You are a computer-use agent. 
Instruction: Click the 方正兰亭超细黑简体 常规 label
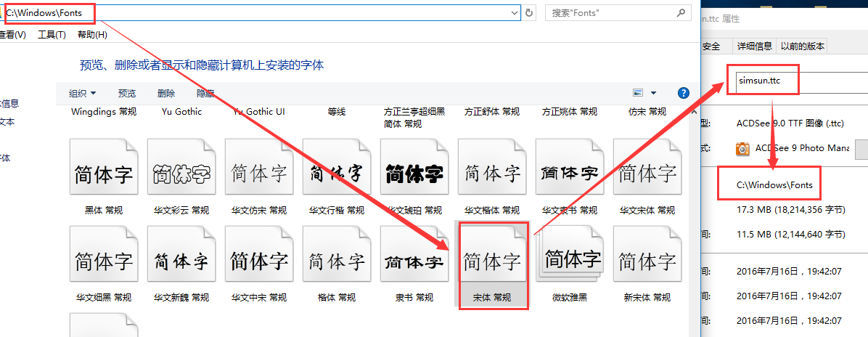(414, 118)
